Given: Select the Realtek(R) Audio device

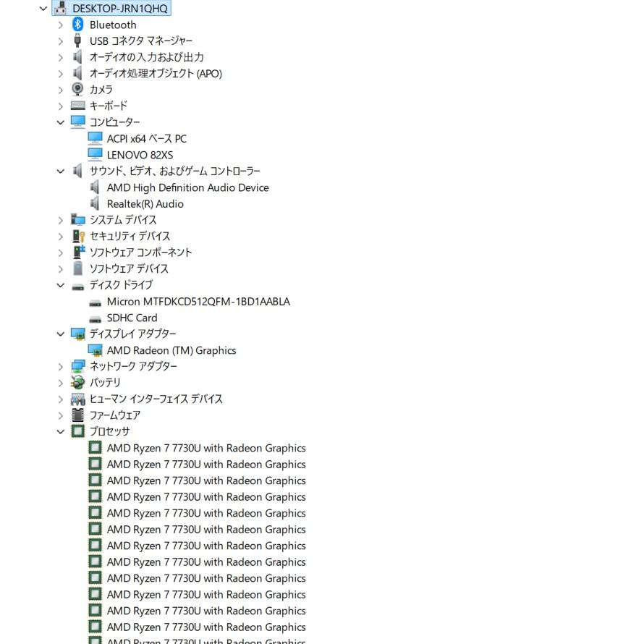Looking at the screenshot, I should (x=145, y=204).
